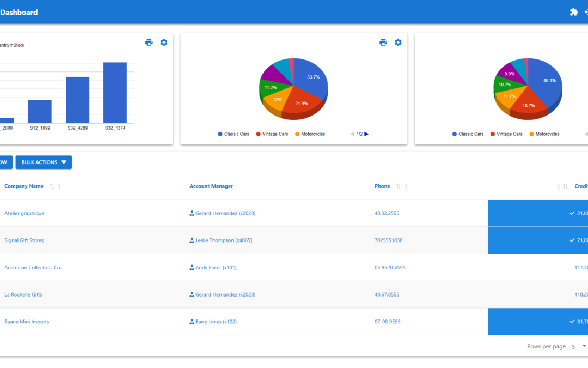588x368 pixels.
Task: Open Australian Collectors, Co. link
Action: click(x=33, y=267)
